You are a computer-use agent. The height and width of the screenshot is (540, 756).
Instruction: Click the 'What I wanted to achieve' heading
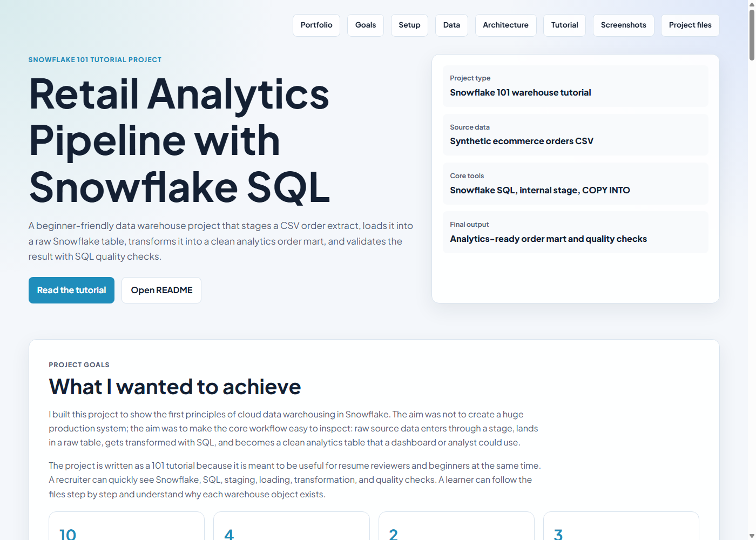(175, 387)
